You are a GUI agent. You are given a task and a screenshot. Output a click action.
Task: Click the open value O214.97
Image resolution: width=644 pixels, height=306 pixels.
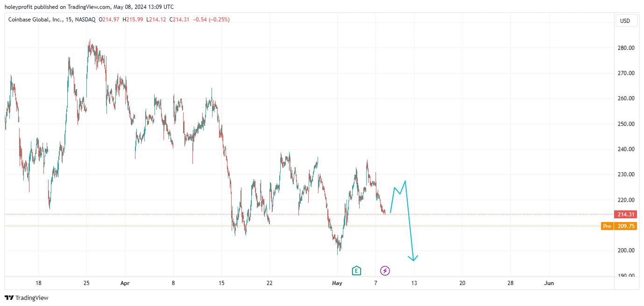click(x=108, y=20)
